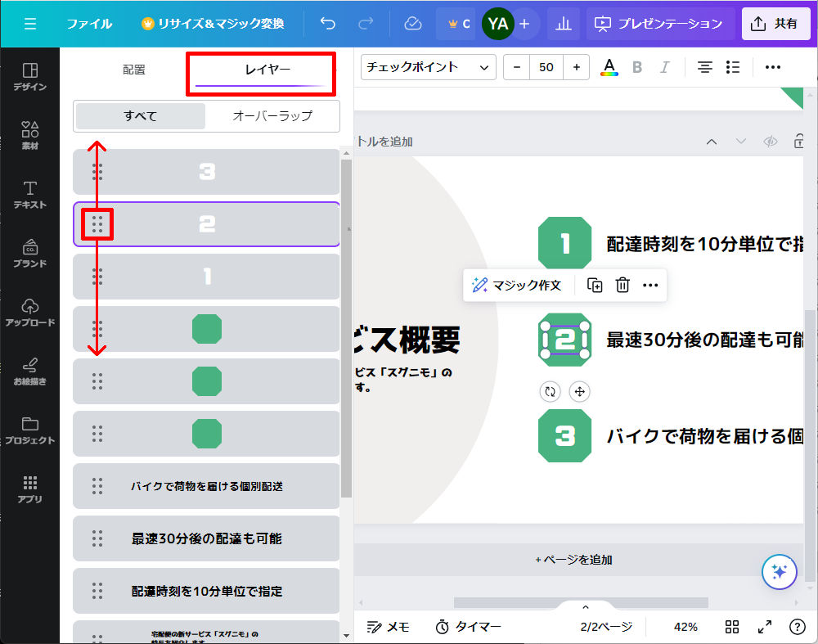Open the アップロード sidebar panel
This screenshot has width=818, height=644.
[30, 313]
